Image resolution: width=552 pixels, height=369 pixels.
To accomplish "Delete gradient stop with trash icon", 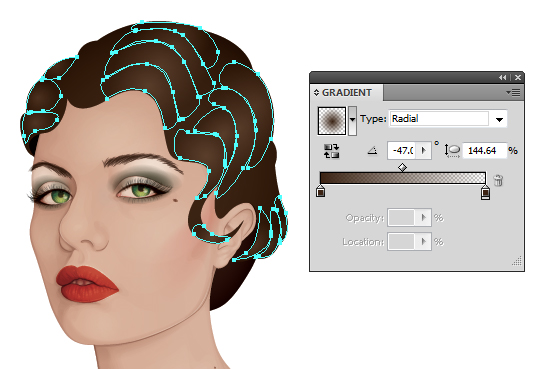I will pos(498,180).
